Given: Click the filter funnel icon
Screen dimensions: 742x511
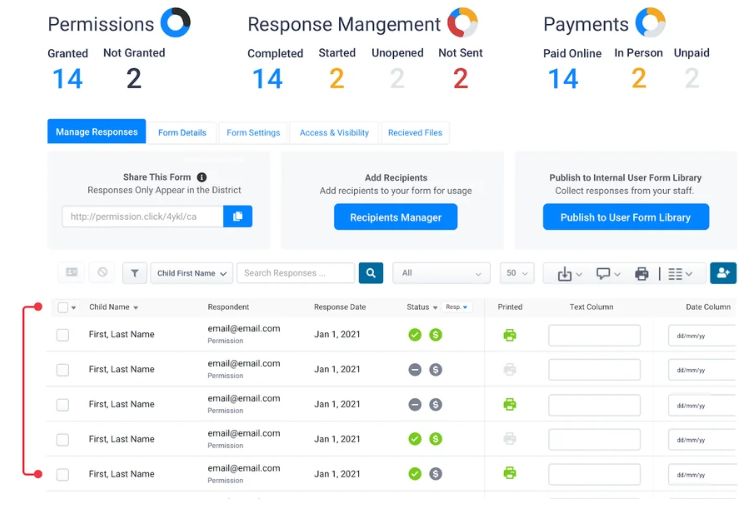Looking at the screenshot, I should [134, 273].
